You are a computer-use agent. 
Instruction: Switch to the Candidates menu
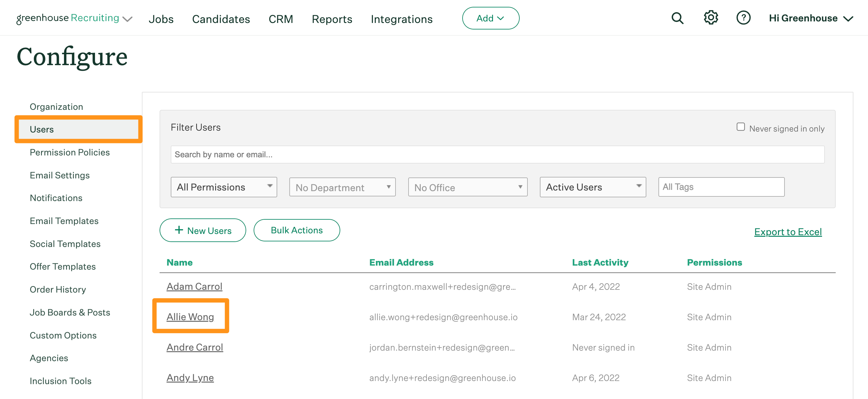pyautogui.click(x=221, y=19)
